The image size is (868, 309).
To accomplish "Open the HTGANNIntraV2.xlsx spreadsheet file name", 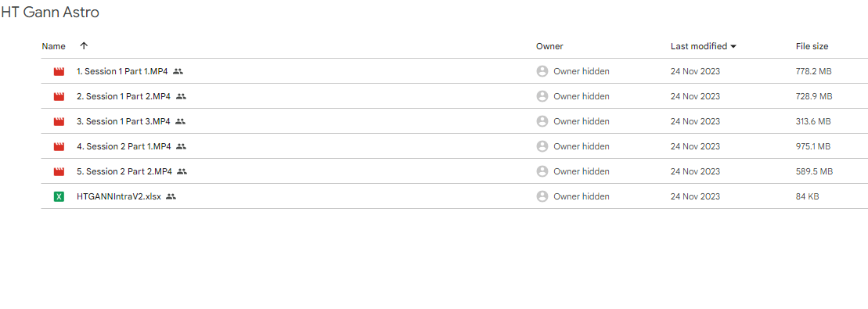I will (119, 196).
